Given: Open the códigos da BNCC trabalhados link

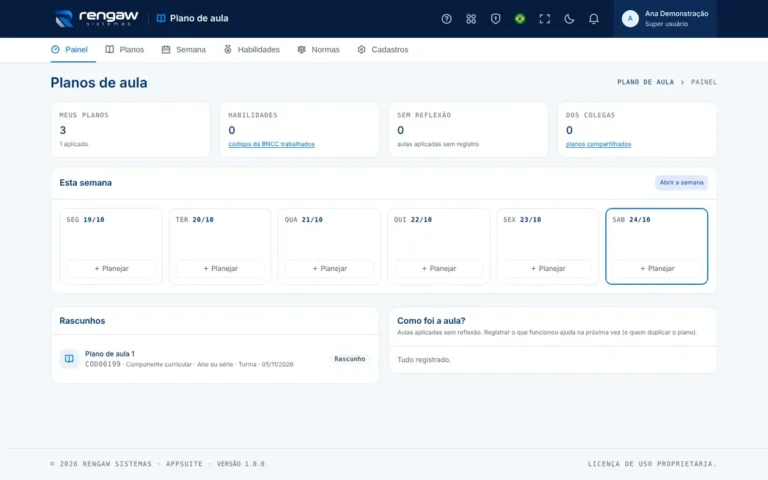Looking at the screenshot, I should (271, 144).
